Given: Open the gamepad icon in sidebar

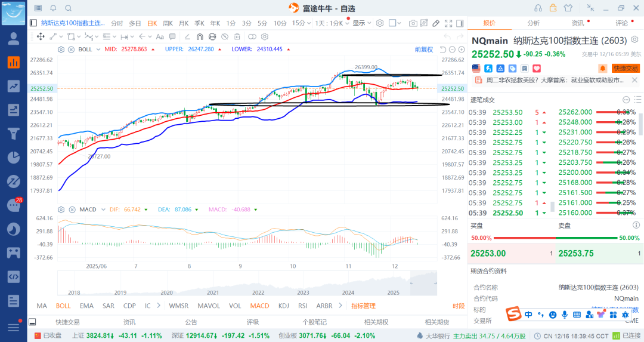Looking at the screenshot, I should [14, 252].
